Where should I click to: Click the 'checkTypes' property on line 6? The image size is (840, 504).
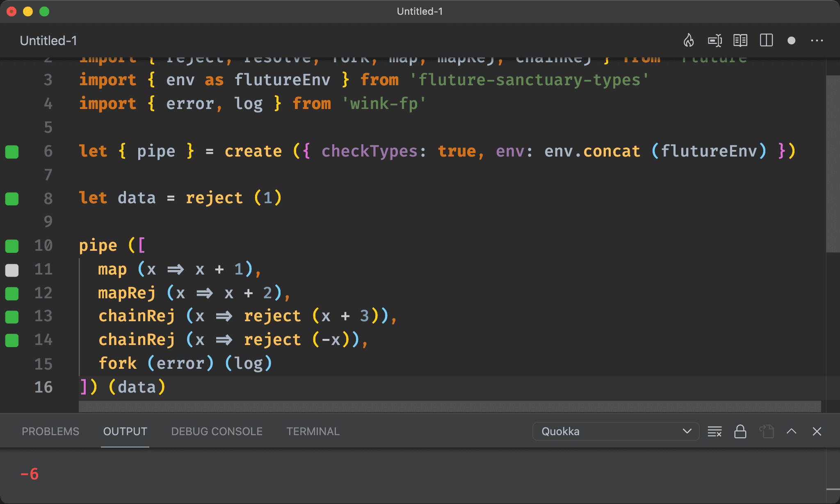(369, 151)
